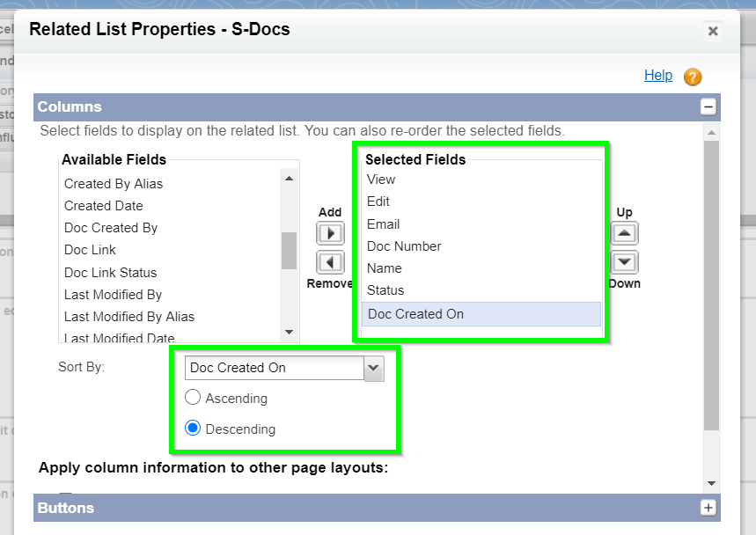Select View in Selected Fields

[x=481, y=180]
